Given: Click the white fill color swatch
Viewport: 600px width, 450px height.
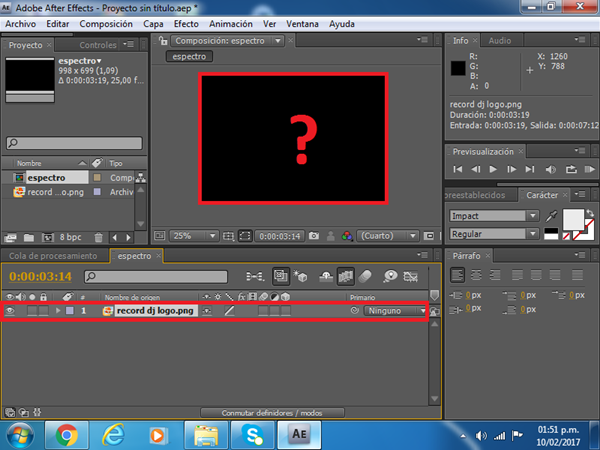Looking at the screenshot, I should 574,219.
